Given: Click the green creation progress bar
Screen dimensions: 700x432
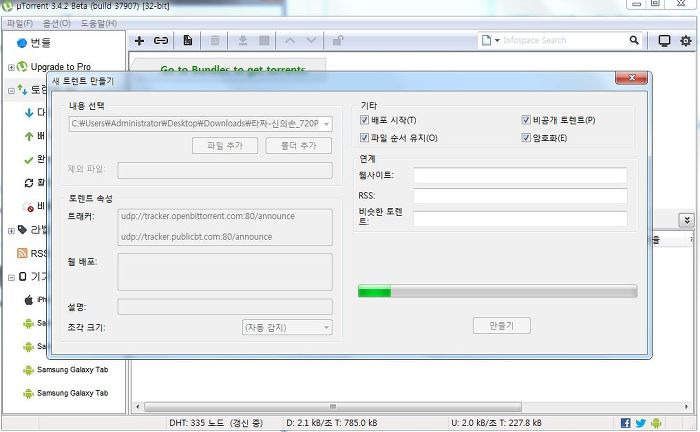Looking at the screenshot, I should (x=497, y=291).
